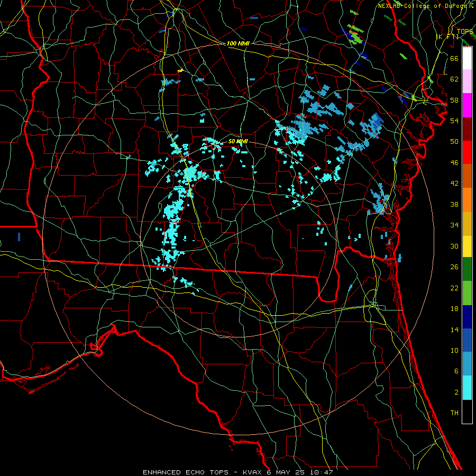The image size is (476, 476).
Task: Click the "46" legend value
Action: click(x=454, y=163)
